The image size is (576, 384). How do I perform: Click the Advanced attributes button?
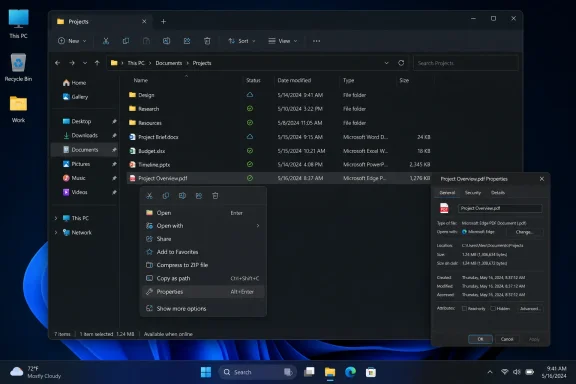tap(530, 309)
